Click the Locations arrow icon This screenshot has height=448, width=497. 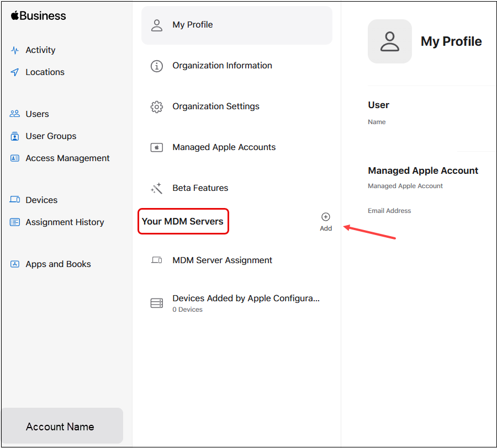pos(15,72)
